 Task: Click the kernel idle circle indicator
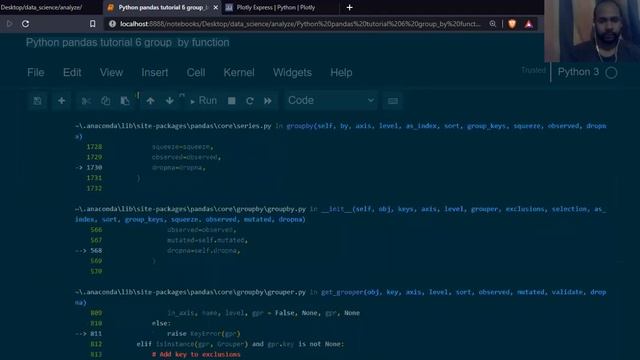[611, 73]
